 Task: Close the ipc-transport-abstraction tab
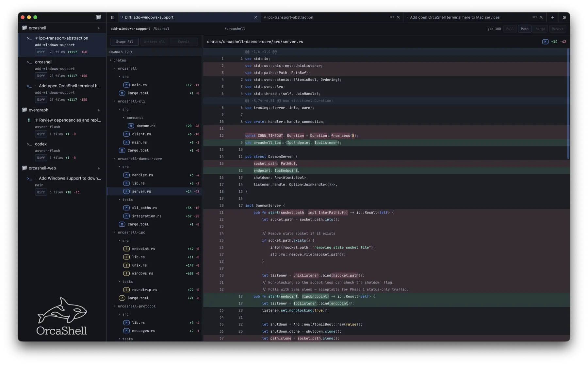(398, 17)
